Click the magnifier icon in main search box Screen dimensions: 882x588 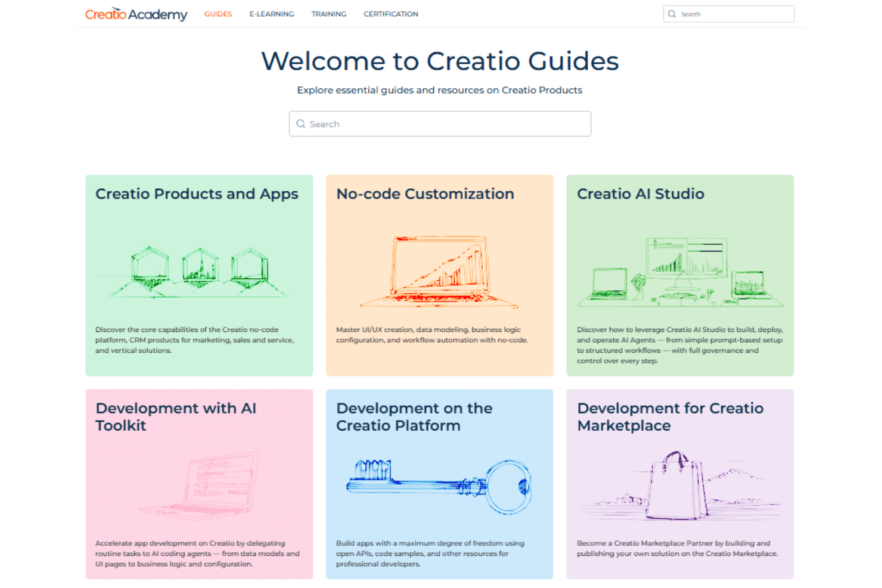(301, 124)
